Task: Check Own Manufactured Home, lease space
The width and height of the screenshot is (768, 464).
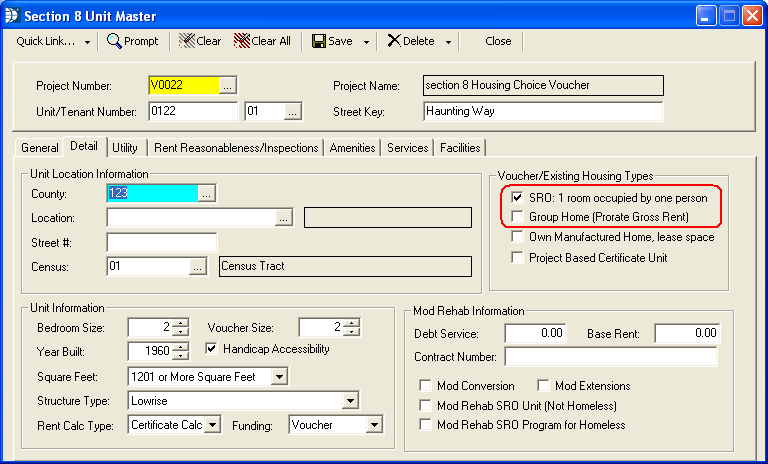Action: point(517,237)
